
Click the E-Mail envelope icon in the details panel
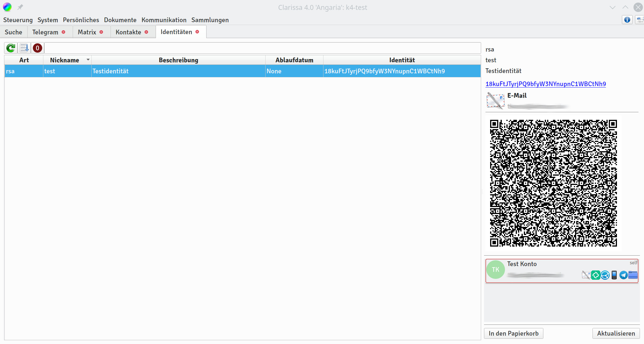[x=495, y=101]
